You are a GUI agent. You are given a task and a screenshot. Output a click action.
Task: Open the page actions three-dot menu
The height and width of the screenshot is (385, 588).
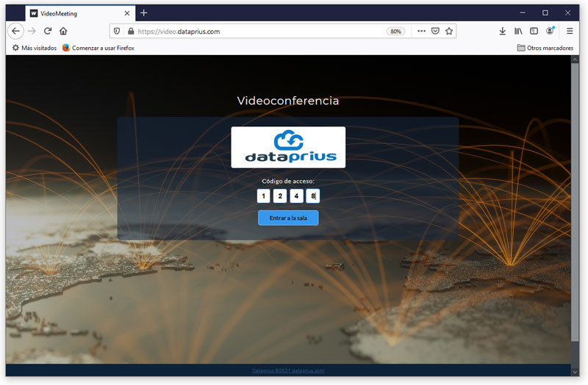(421, 31)
